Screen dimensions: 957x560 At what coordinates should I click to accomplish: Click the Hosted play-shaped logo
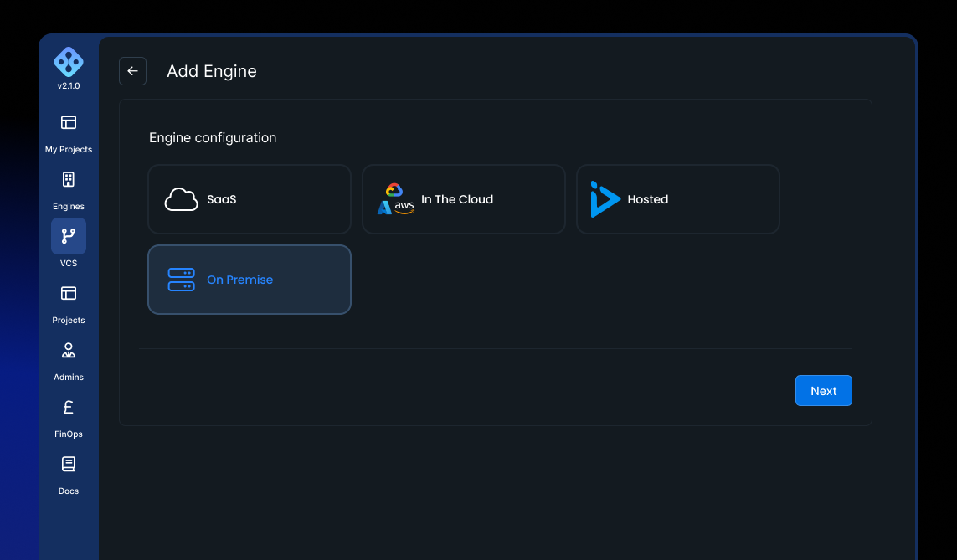click(605, 199)
